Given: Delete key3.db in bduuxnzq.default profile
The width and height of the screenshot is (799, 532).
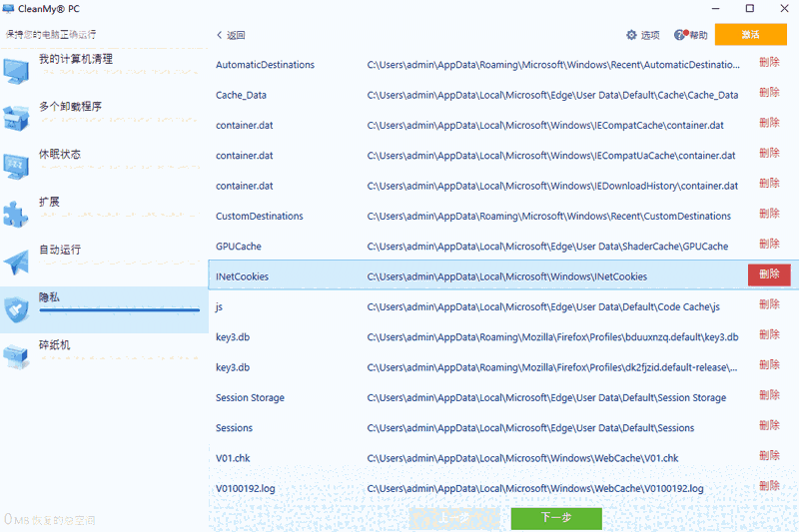Looking at the screenshot, I should point(769,334).
